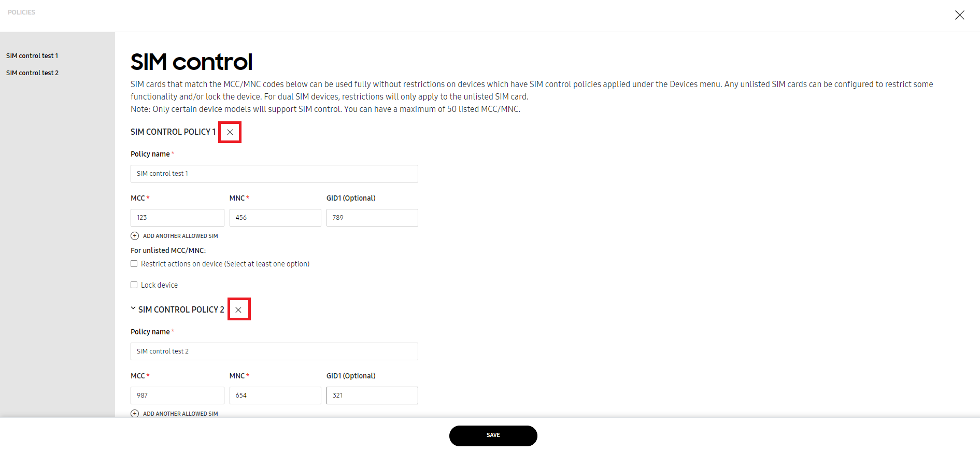This screenshot has height=452, width=980.
Task: Click Add Another Allowed SIM under Policy 2
Action: (x=180, y=414)
